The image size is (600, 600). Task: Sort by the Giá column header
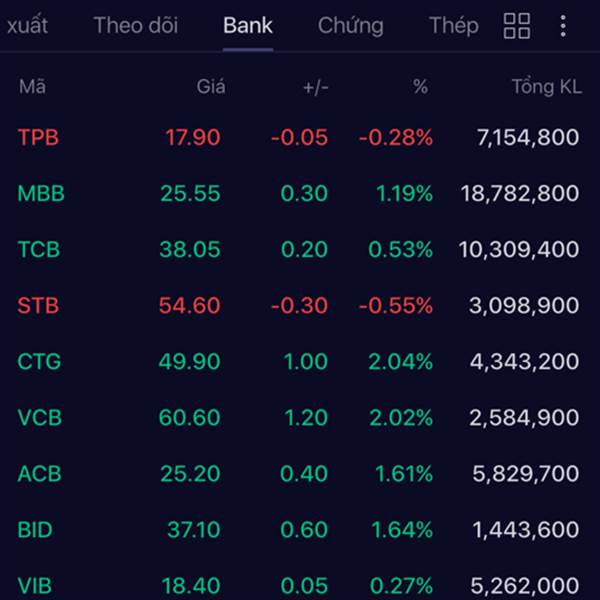click(x=210, y=87)
